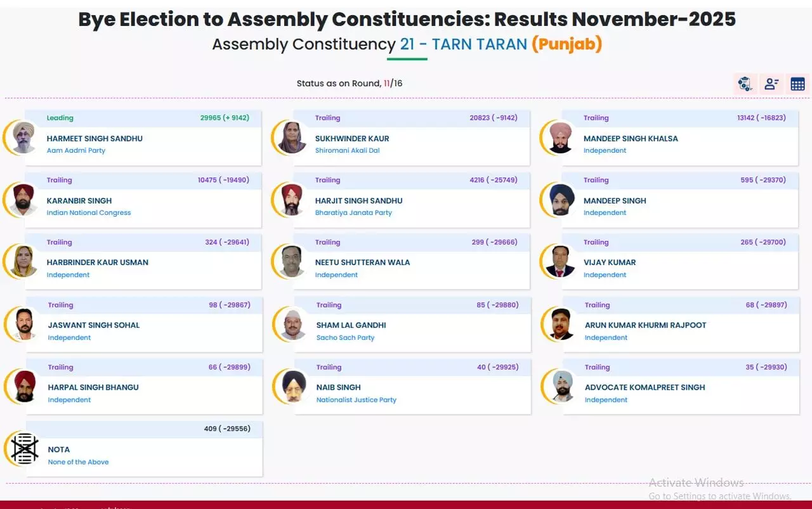
Task: Select Mandeep Singh Khalsa's portrait
Action: 561,138
